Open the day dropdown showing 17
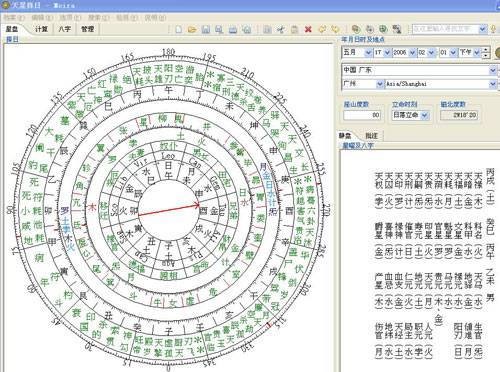This screenshot has height=372, width=500. 387,53
